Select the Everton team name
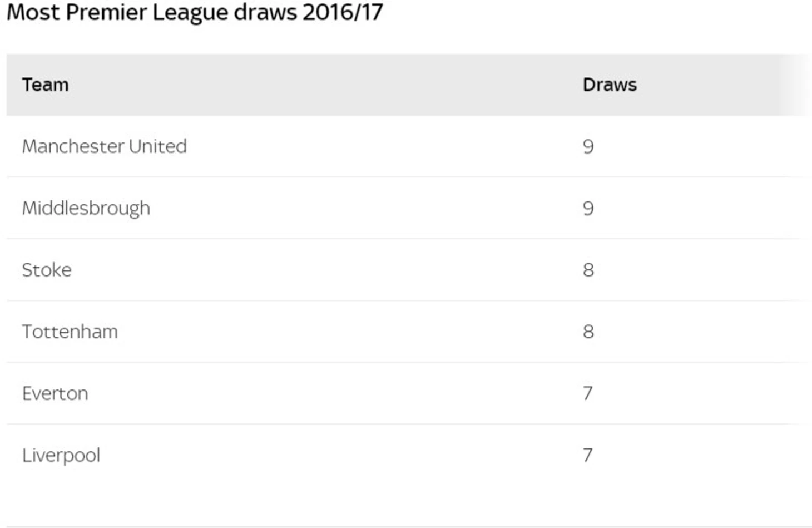This screenshot has height=528, width=812. coord(55,393)
